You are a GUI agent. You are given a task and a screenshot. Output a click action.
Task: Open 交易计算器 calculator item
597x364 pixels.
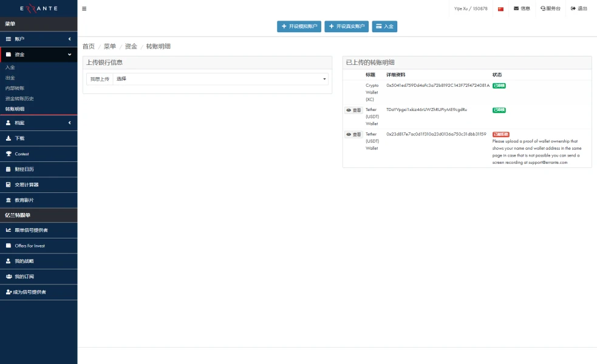pos(27,184)
